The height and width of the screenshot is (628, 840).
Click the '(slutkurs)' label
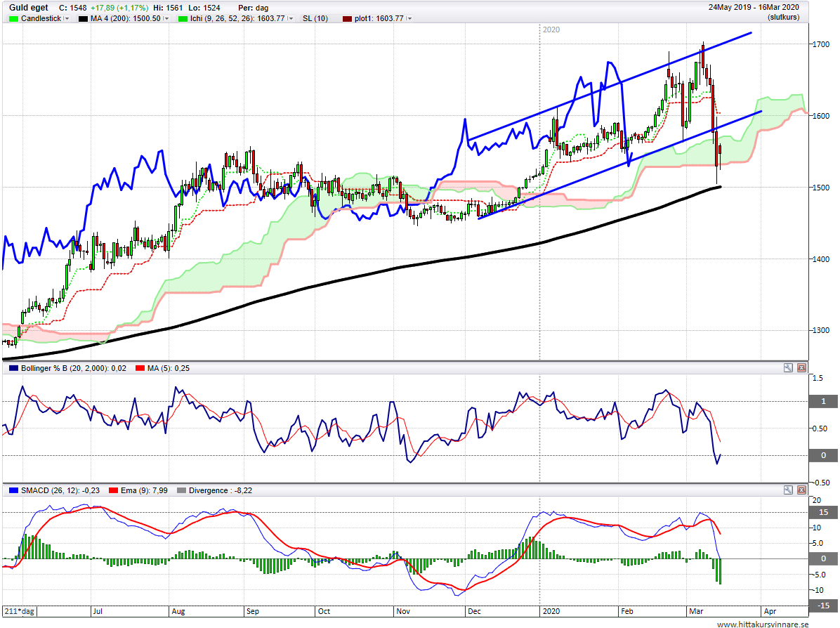[783, 17]
